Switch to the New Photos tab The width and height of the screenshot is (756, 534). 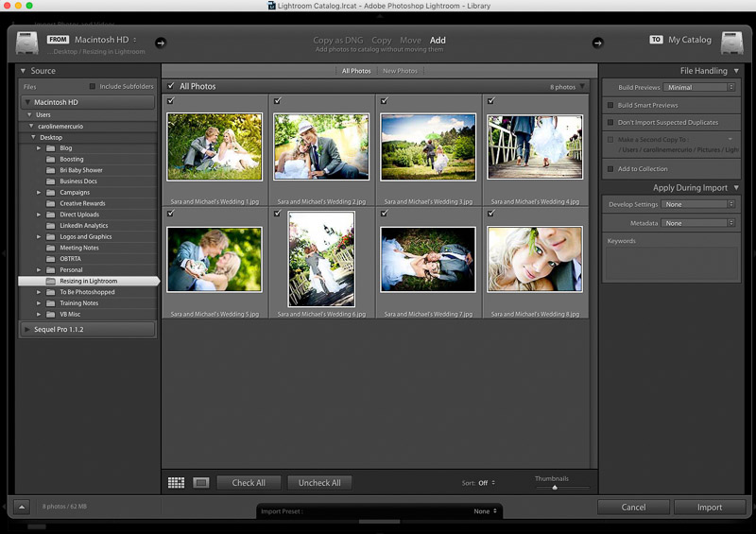[x=400, y=71]
